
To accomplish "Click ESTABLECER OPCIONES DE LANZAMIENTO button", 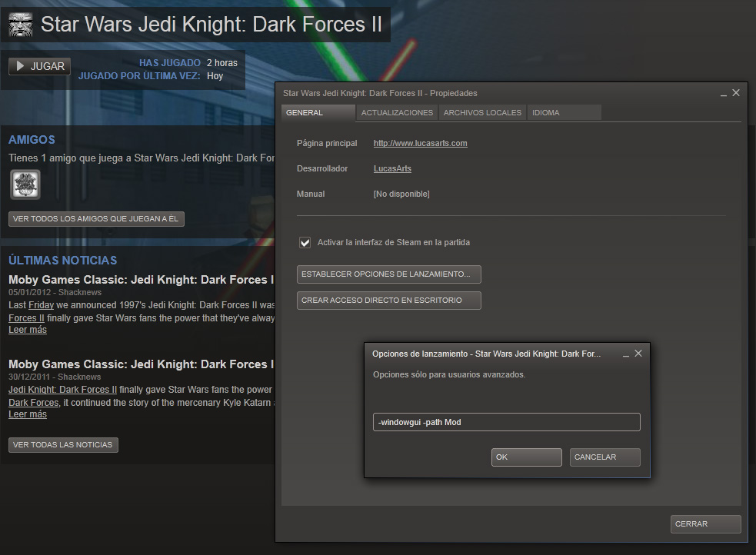I will point(389,274).
